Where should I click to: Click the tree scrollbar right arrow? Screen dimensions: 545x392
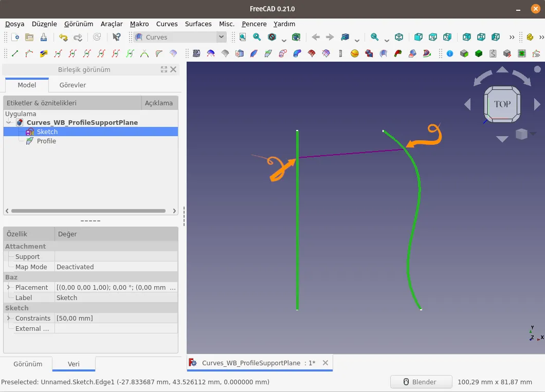pos(174,211)
